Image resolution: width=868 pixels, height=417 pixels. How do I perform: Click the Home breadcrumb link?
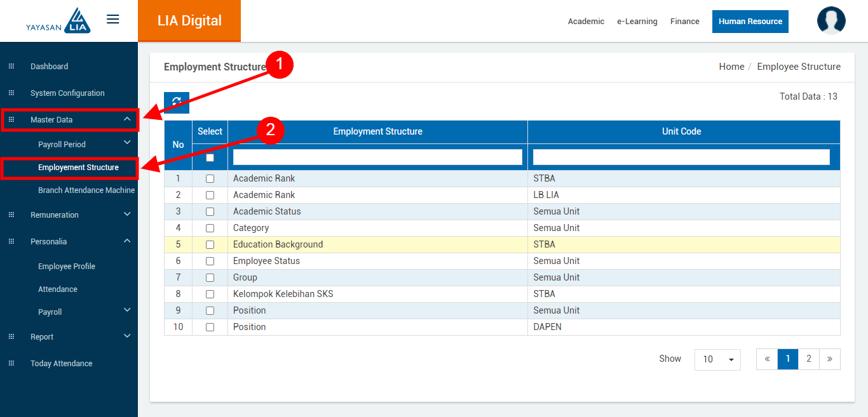pos(731,67)
